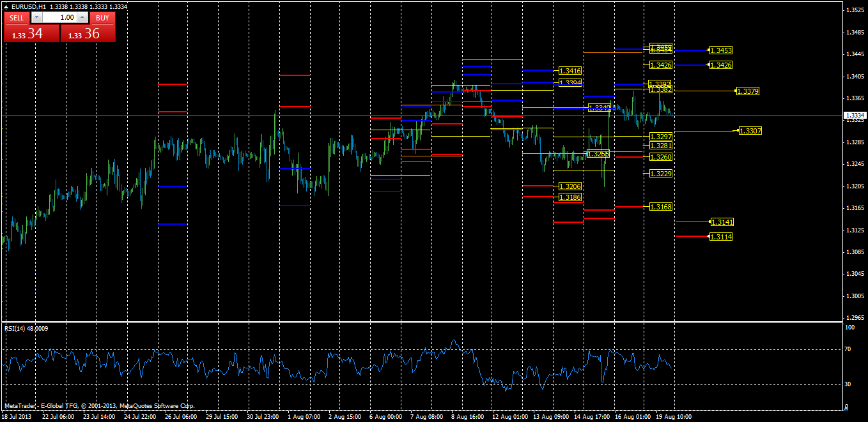Click the 6 Aug 00:00 time label
Screen dimensions: 868x422
[x=386, y=416]
